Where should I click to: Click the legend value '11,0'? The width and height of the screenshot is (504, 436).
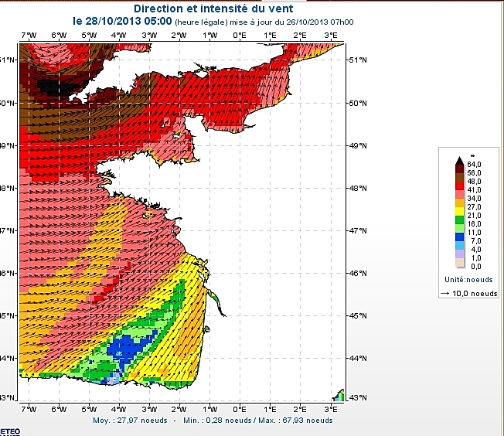[x=474, y=233]
